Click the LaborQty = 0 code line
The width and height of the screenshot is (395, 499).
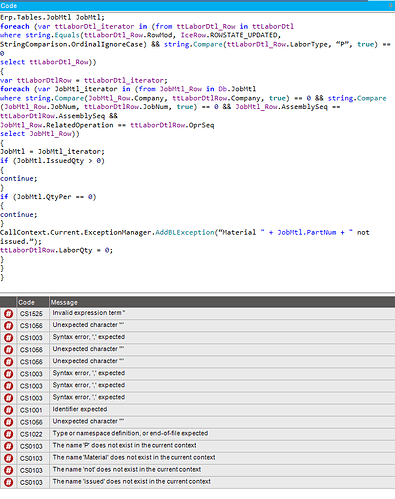point(57,250)
